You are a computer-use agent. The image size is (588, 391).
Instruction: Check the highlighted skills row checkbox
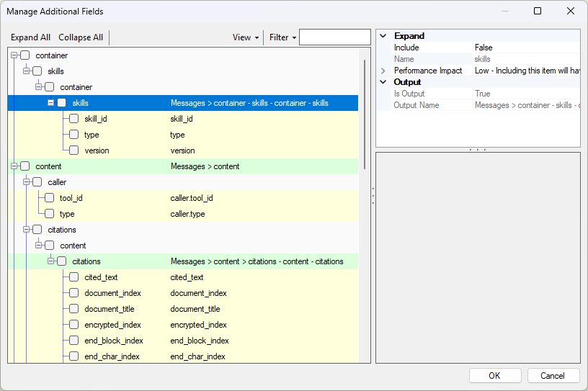(61, 103)
